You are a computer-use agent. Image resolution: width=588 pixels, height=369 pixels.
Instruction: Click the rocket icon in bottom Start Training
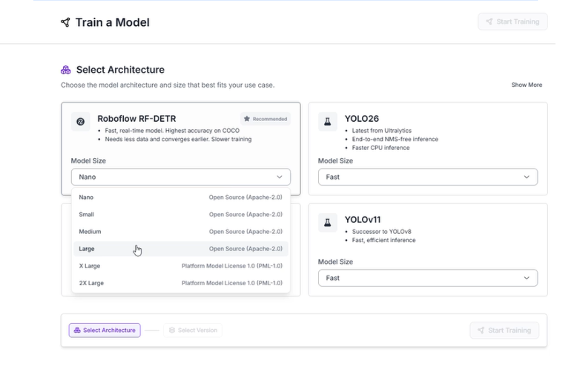click(481, 330)
